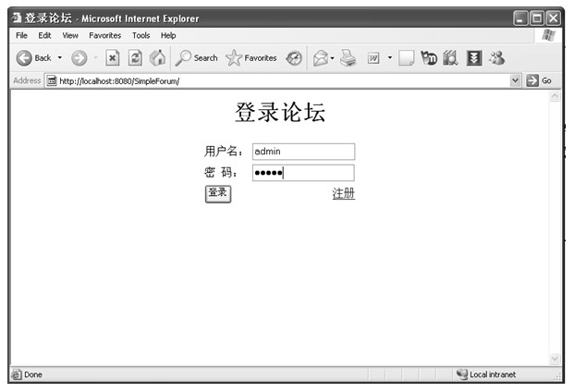Print the page with the Printer icon
The height and width of the screenshot is (392, 574).
click(348, 58)
